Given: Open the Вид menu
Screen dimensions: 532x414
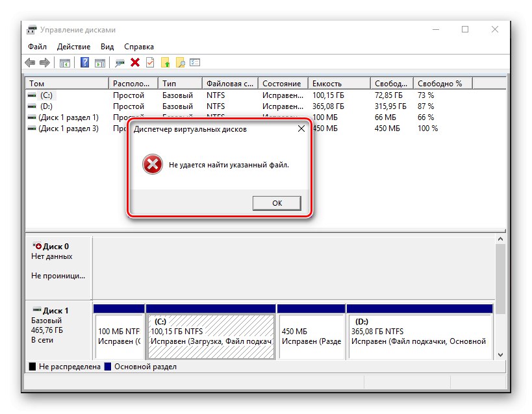Looking at the screenshot, I should (107, 47).
